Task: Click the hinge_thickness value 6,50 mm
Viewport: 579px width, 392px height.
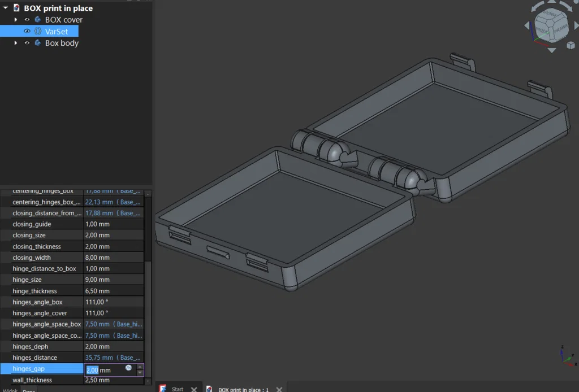Action: [x=97, y=291]
